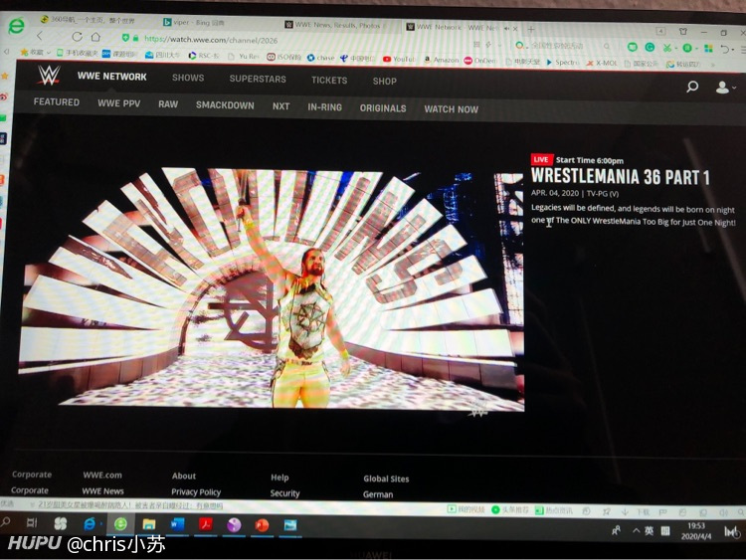The image size is (746, 560).
Task: Open the Security footer link
Action: click(285, 493)
